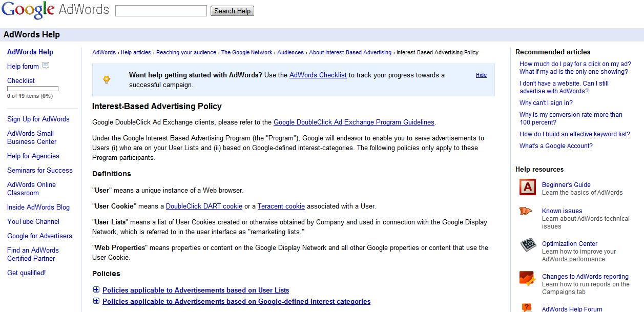Open the Help forum sidebar link
This screenshot has height=312, width=644.
23,66
